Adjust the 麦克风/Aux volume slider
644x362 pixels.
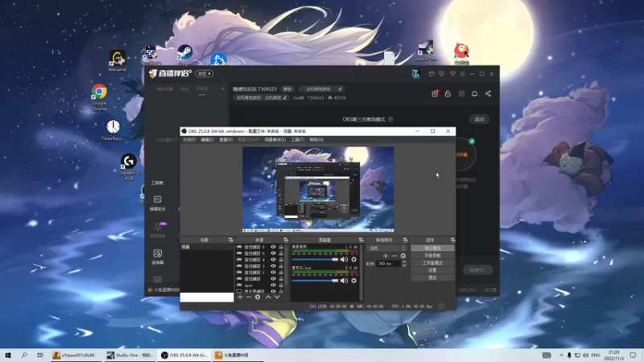[x=315, y=281]
